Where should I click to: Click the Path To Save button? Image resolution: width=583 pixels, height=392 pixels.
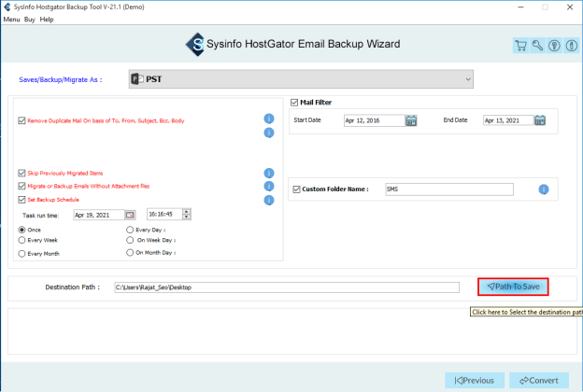point(512,287)
